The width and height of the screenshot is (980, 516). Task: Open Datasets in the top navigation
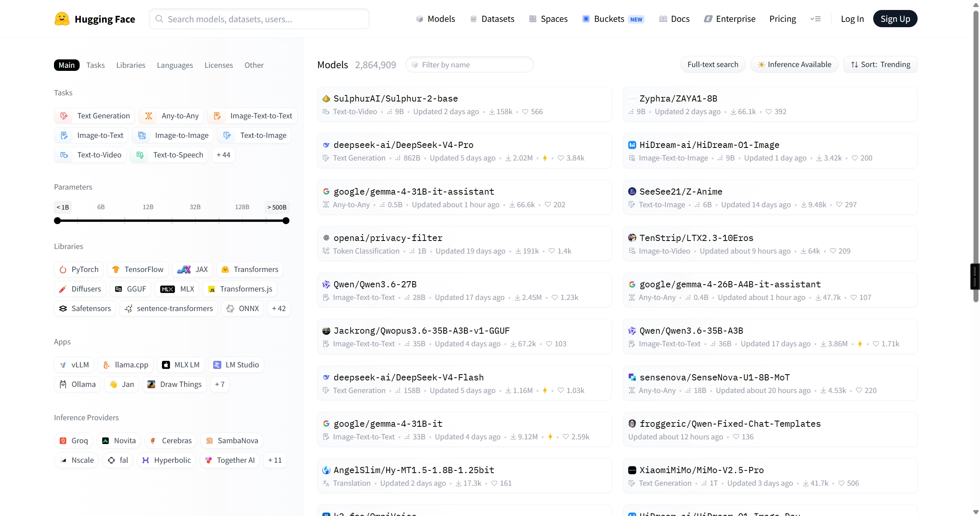(x=492, y=19)
